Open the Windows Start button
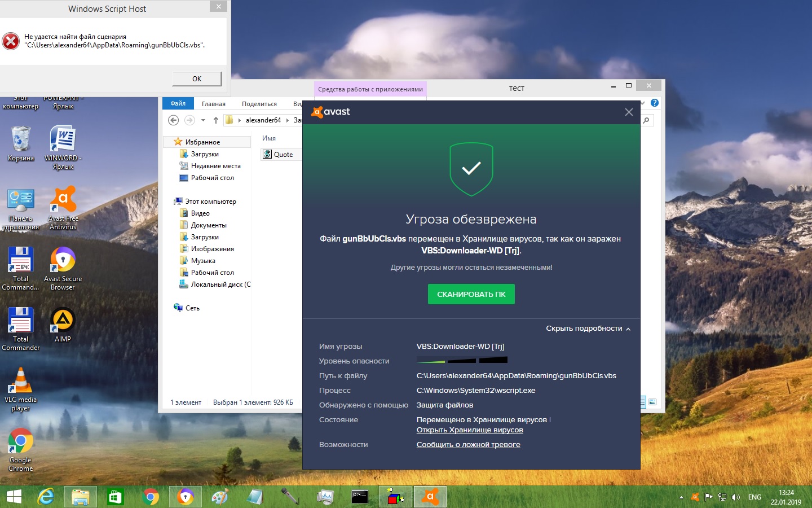812x508 pixels. pyautogui.click(x=14, y=497)
